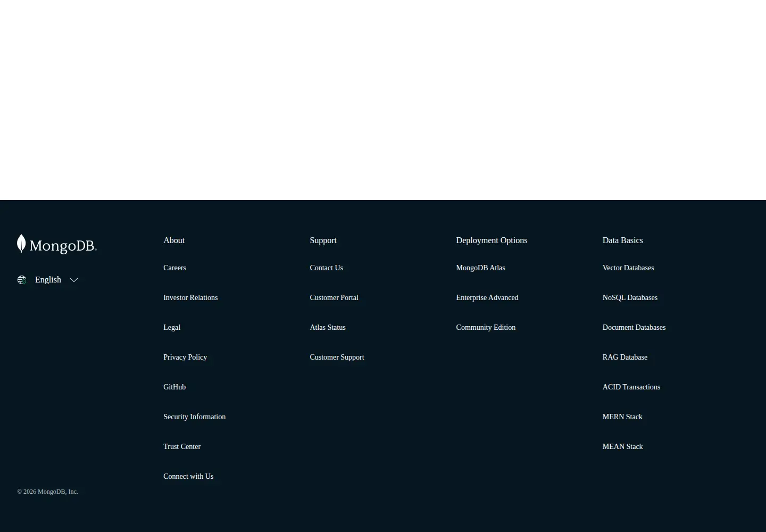Open Security Information
Screen dimensions: 766x532
click(194, 417)
